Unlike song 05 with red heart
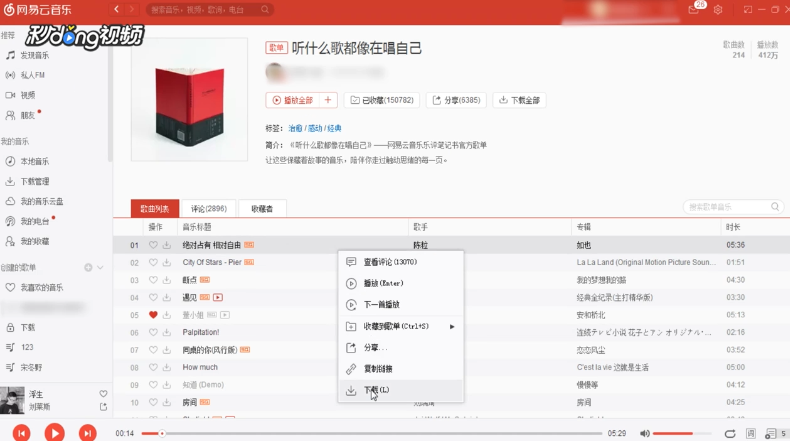This screenshot has height=441, width=790. point(153,315)
